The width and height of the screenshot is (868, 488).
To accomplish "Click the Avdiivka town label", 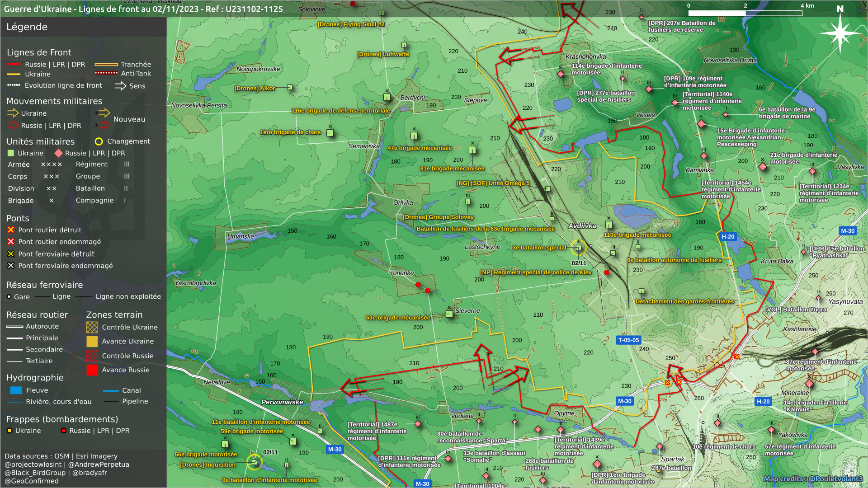I will tap(582, 226).
